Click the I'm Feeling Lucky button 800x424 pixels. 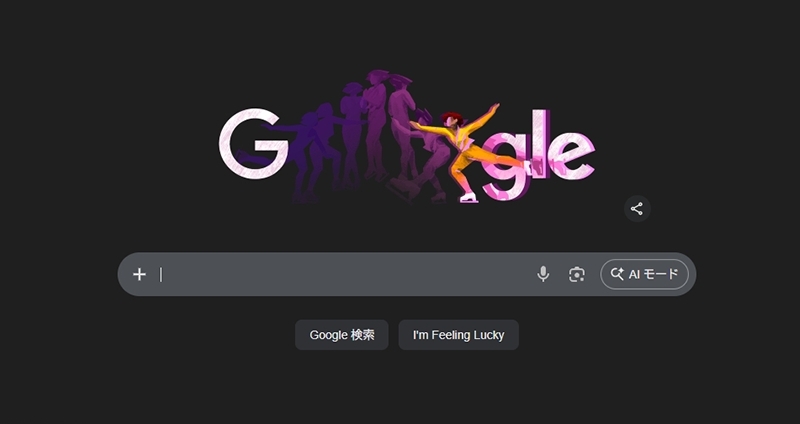[459, 335]
